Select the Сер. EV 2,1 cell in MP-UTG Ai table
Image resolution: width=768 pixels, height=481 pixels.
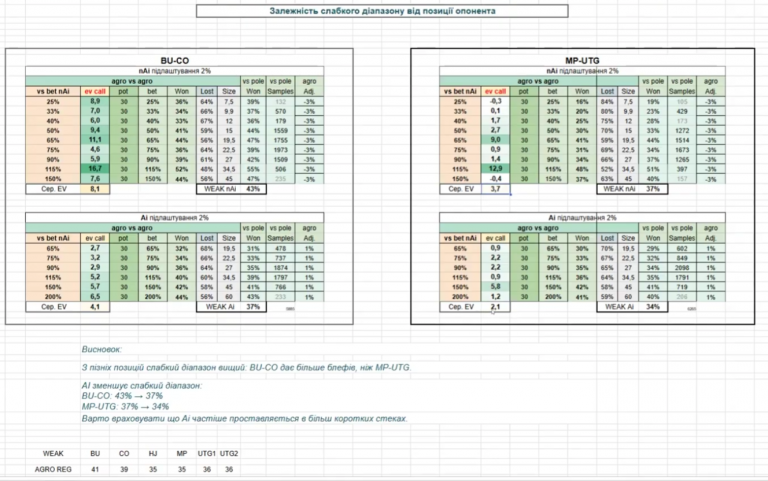495,307
